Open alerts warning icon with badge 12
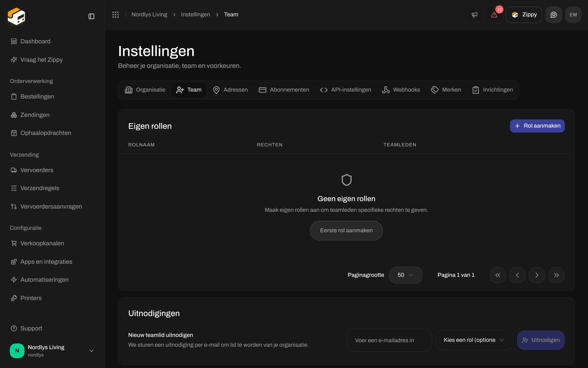 tap(494, 15)
